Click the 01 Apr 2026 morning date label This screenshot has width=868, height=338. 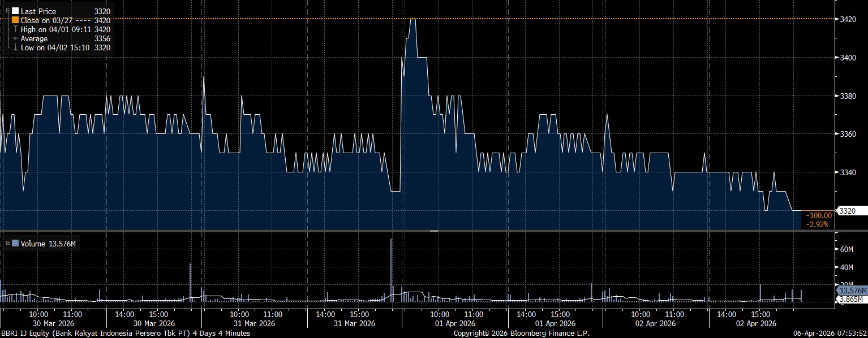point(456,323)
